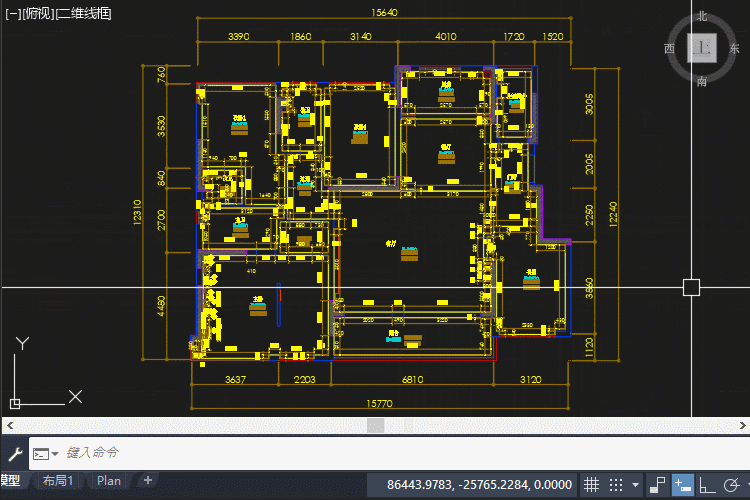Screen dimensions: 750x500
Task: Click 北 north on the ViewCube compass
Action: (x=702, y=16)
